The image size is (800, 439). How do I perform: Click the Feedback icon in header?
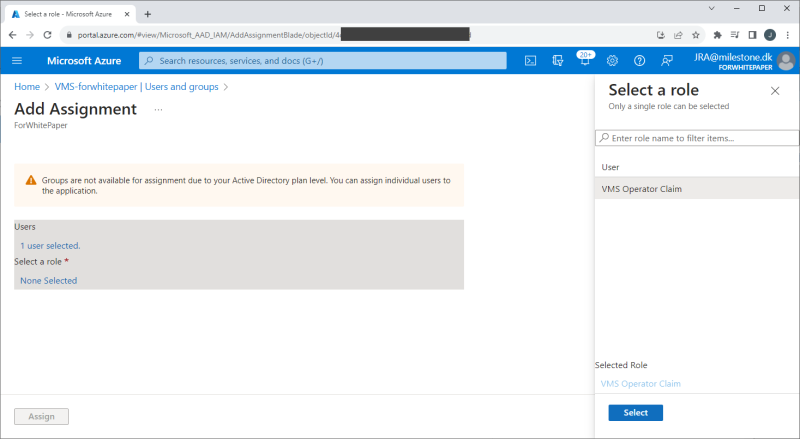[666, 61]
